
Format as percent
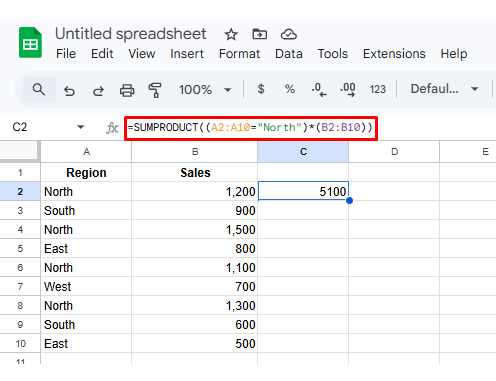290,89
